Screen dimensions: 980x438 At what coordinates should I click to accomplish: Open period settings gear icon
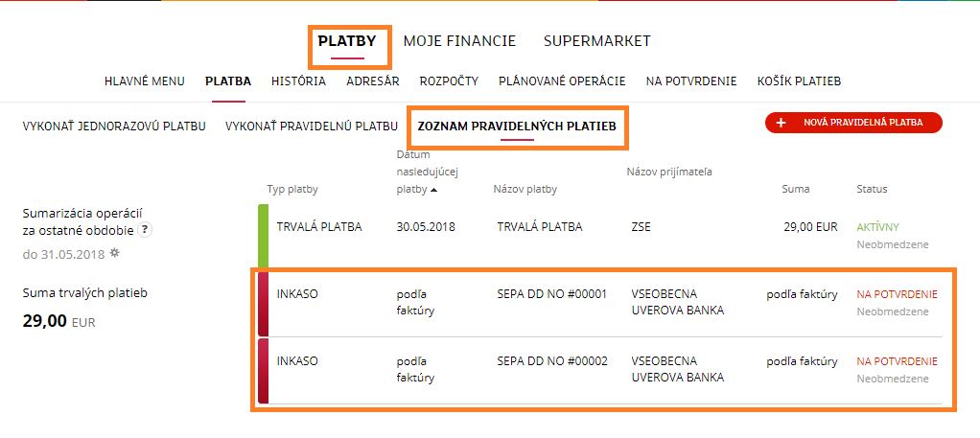114,253
